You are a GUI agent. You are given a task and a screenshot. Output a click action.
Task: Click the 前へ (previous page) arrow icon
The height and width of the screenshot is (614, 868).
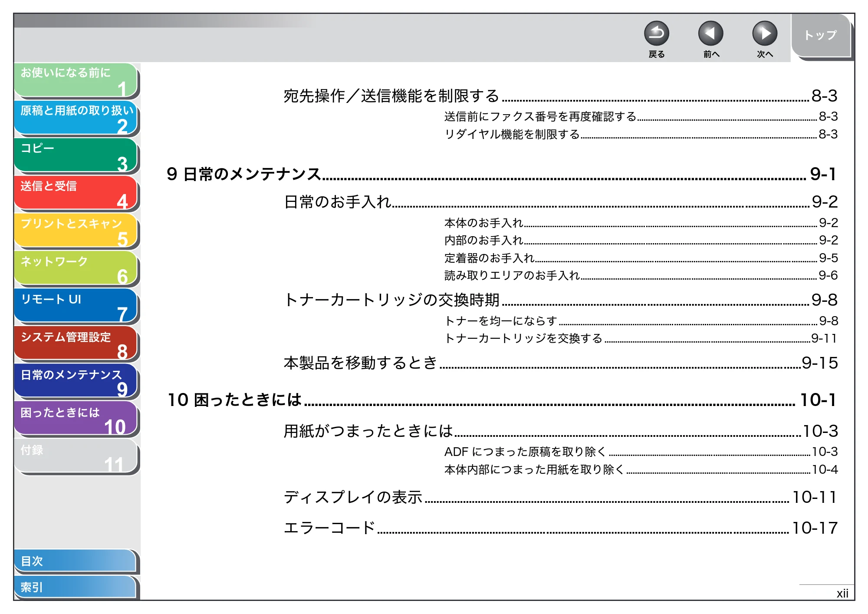pos(710,33)
